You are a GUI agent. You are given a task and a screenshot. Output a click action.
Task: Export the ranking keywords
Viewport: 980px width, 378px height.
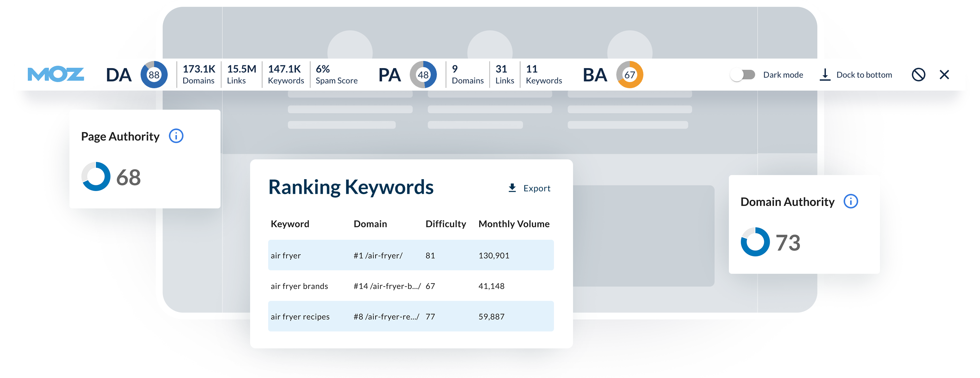pos(529,188)
